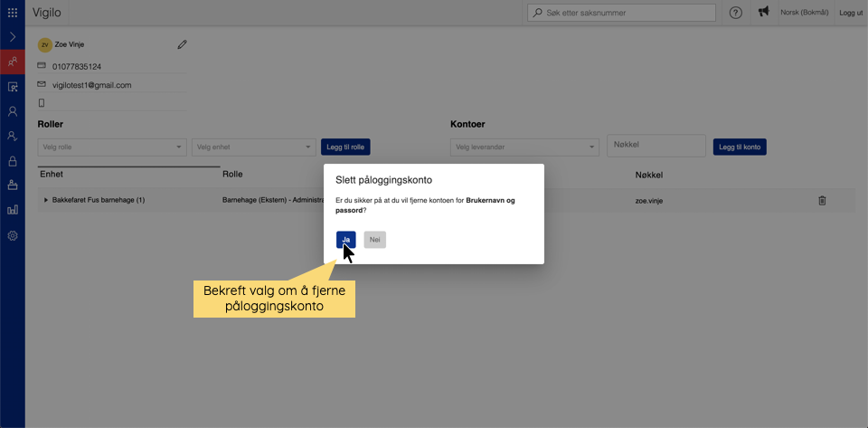Open the apps grid menu icon
Screen dimensions: 868x428
click(12, 13)
